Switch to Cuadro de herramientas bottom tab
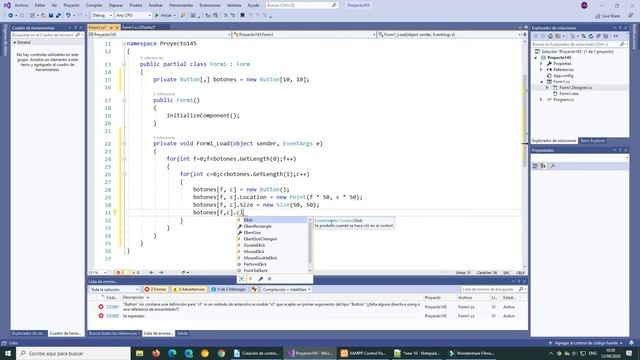This screenshot has width=640, height=360. click(65, 333)
